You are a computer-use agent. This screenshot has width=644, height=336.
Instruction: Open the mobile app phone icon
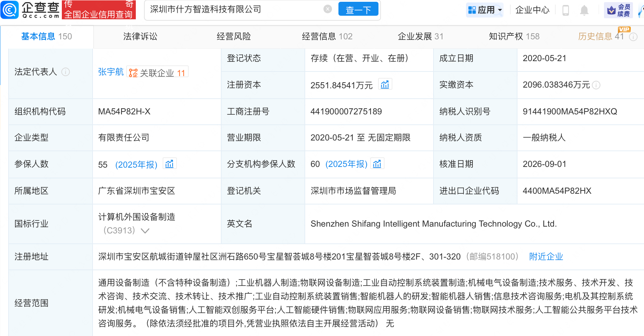(566, 10)
